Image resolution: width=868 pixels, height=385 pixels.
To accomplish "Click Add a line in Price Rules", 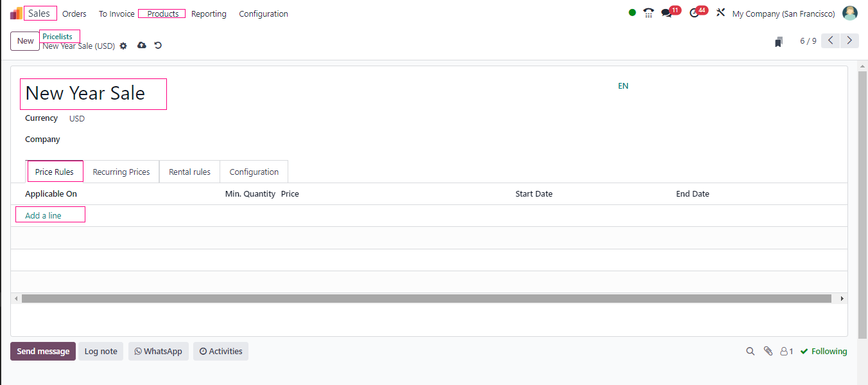I will click(x=44, y=216).
